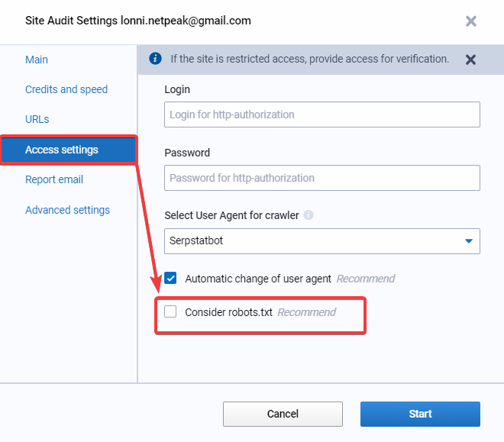Click the Password field label
This screenshot has height=442, width=504.
tap(187, 153)
